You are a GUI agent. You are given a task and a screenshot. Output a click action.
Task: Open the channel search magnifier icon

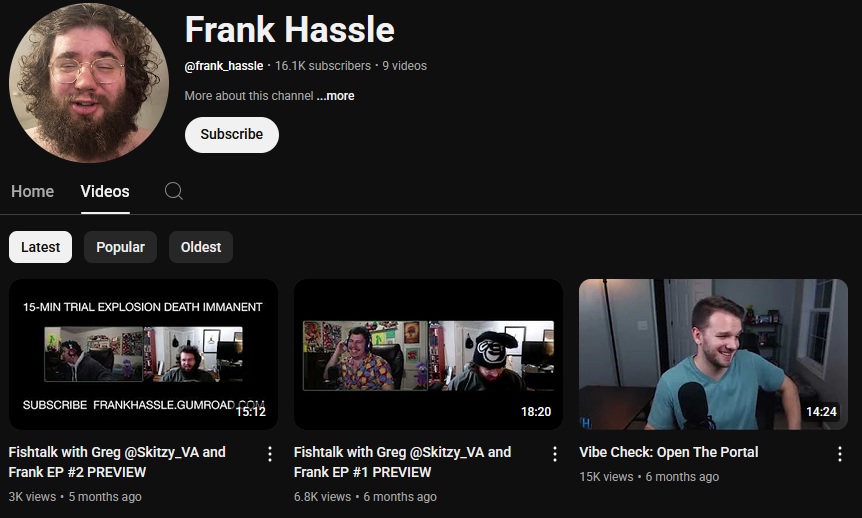[x=174, y=191]
